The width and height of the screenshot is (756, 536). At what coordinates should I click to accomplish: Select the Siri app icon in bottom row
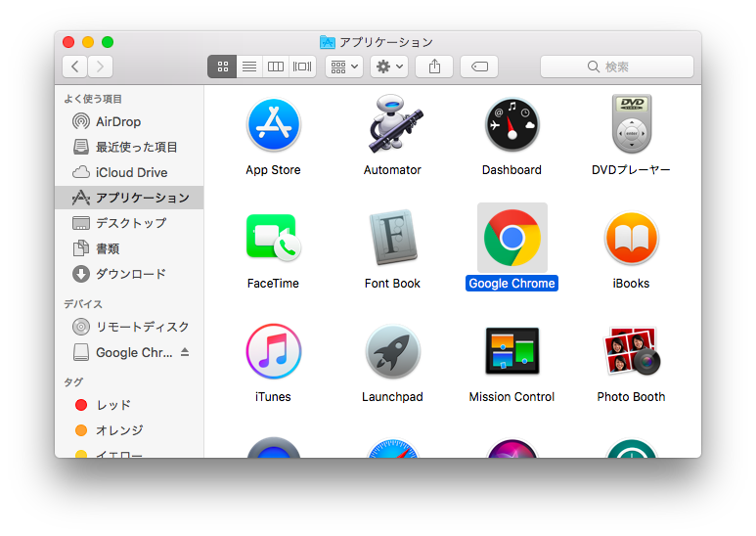click(512, 449)
